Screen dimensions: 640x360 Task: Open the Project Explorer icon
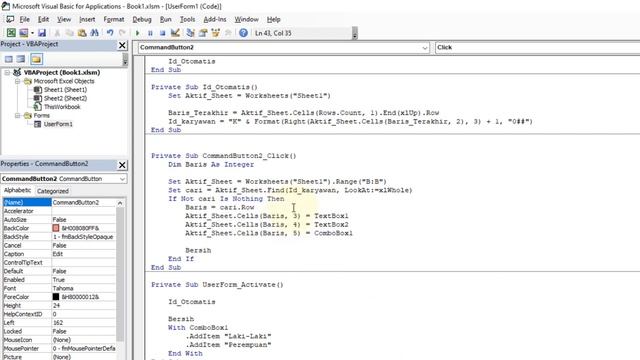click(190, 33)
